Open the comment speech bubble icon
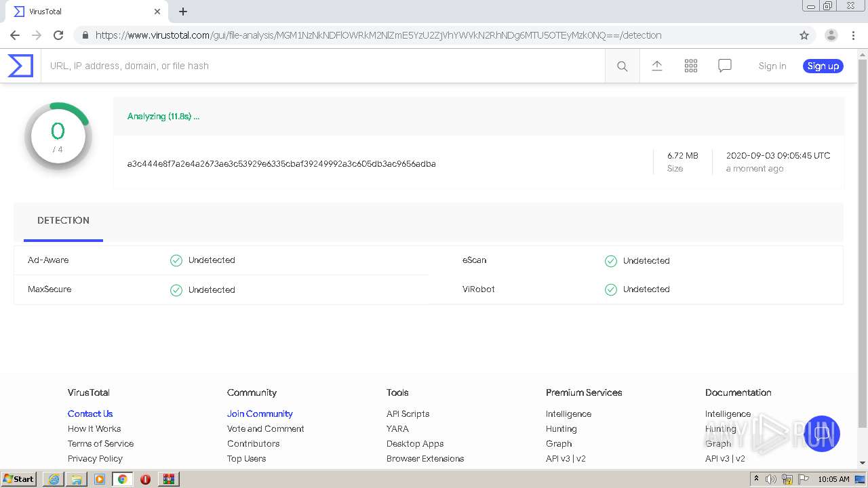This screenshot has height=488, width=868. point(725,66)
